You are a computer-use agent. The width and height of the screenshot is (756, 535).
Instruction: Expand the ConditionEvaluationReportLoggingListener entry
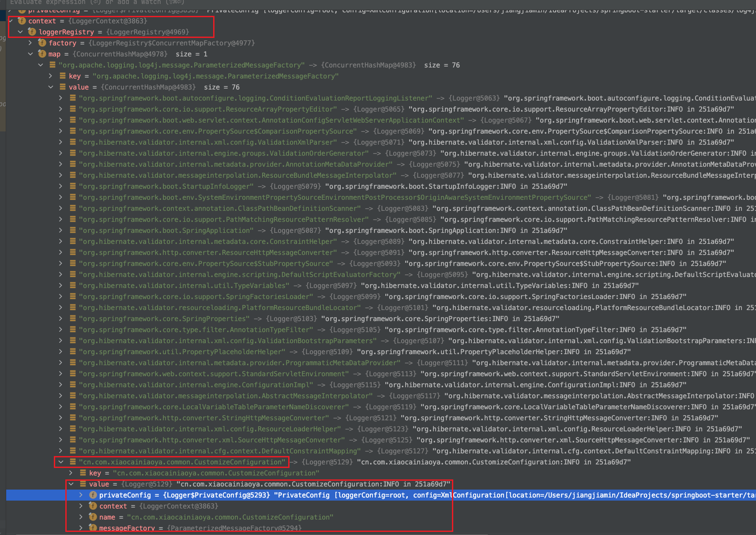point(60,98)
